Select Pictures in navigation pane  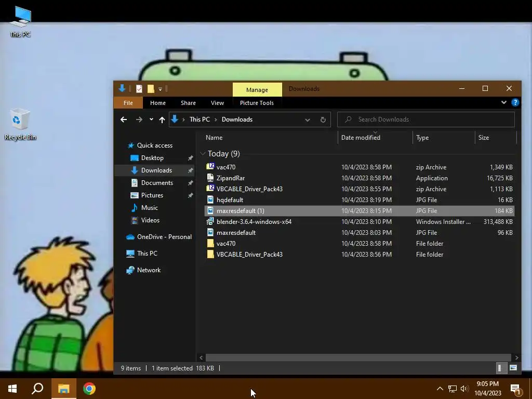coord(152,195)
